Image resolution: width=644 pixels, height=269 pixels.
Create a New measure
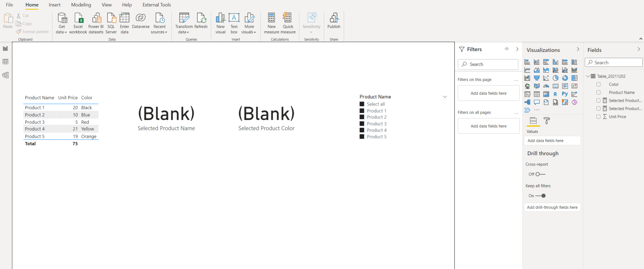tap(271, 23)
